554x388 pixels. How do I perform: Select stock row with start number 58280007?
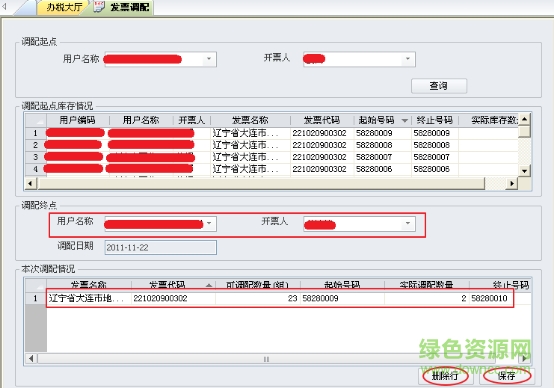272,157
